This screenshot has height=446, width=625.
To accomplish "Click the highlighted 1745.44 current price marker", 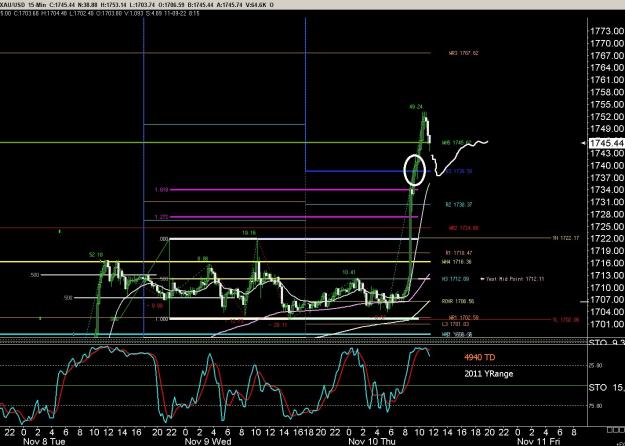I will 606,143.
